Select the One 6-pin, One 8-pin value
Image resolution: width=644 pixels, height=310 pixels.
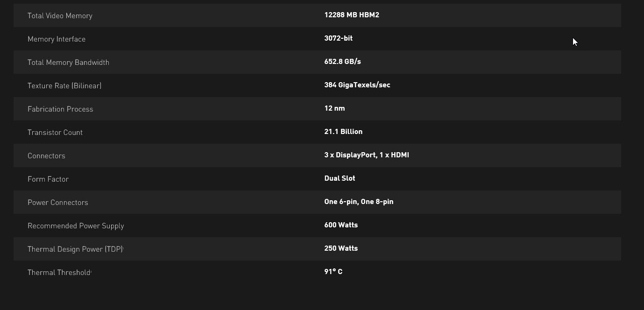(x=359, y=202)
